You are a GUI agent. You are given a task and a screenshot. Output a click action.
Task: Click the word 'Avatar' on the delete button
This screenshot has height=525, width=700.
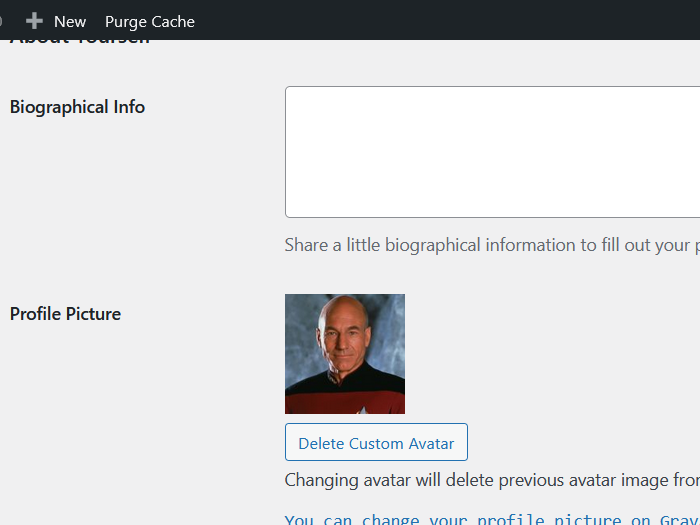pos(429,443)
